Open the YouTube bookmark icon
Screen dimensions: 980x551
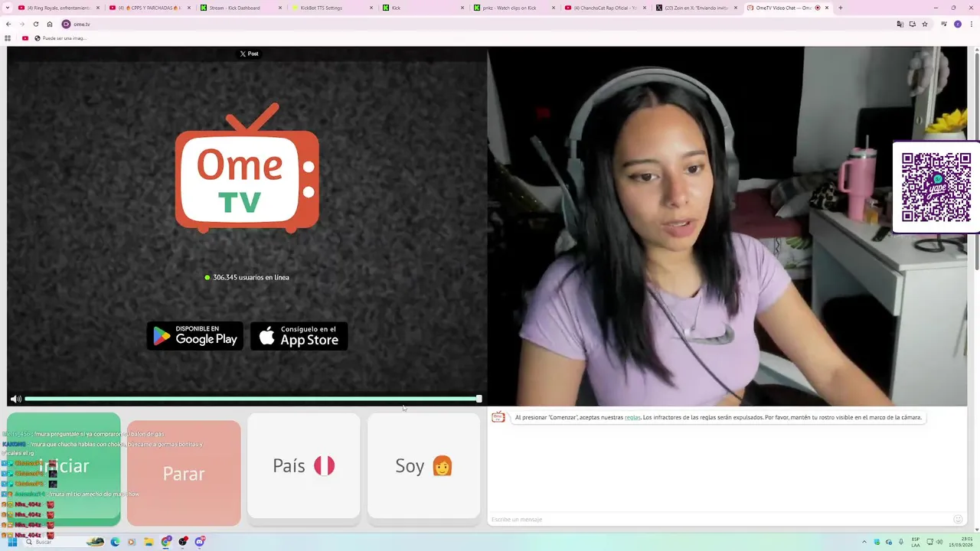[25, 37]
